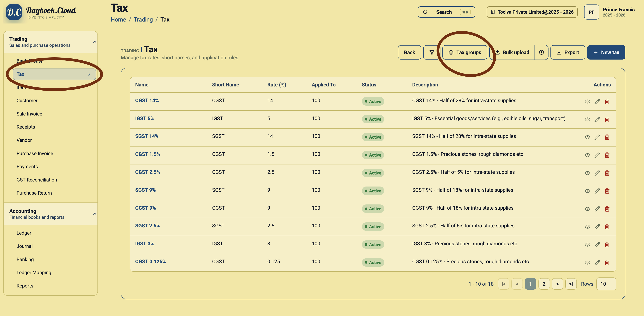Collapse the Trading sidebar section

tap(94, 42)
